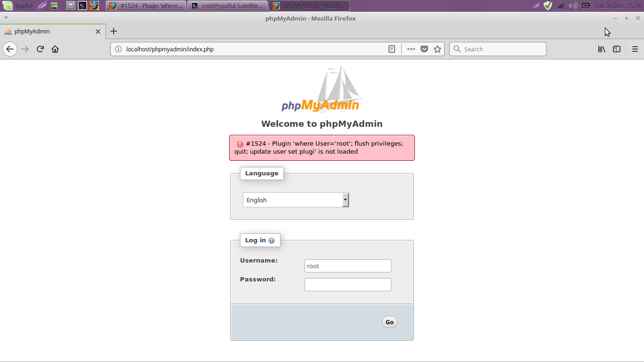644x362 pixels.
Task: Click the Language legend label
Action: (262, 173)
